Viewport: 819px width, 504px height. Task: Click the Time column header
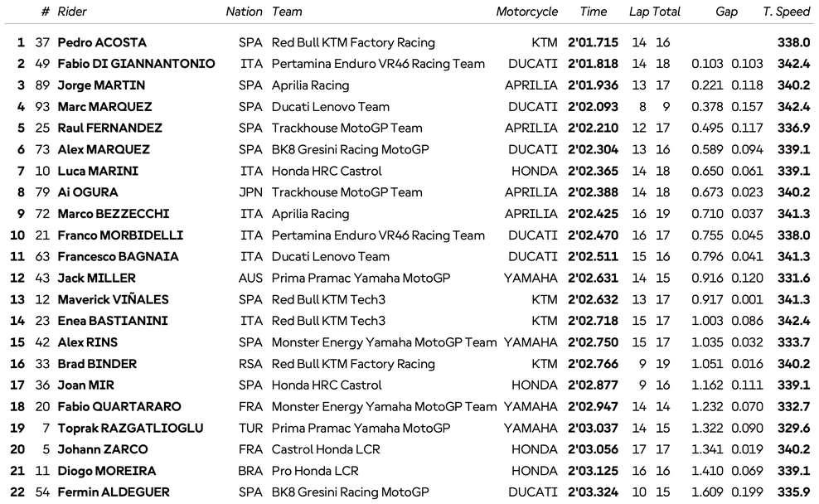click(x=594, y=12)
